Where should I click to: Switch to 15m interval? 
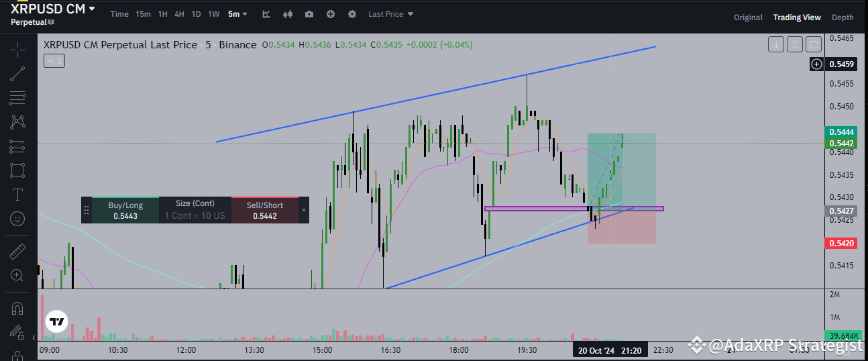[x=143, y=14]
